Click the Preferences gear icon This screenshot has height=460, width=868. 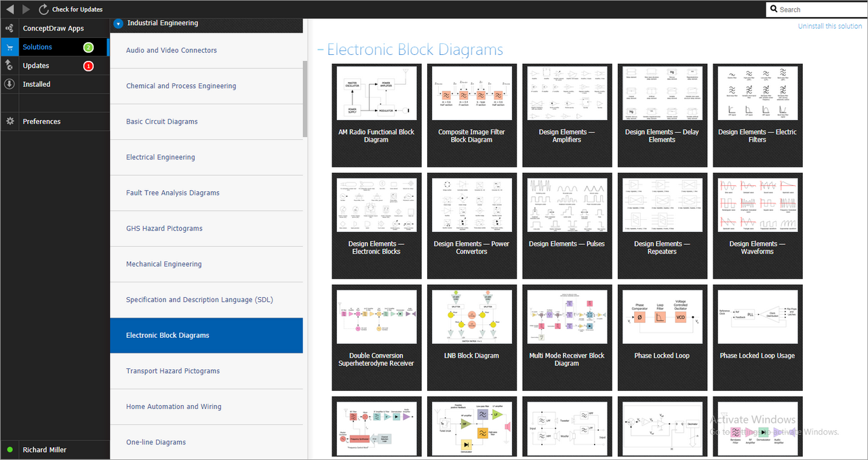point(9,121)
